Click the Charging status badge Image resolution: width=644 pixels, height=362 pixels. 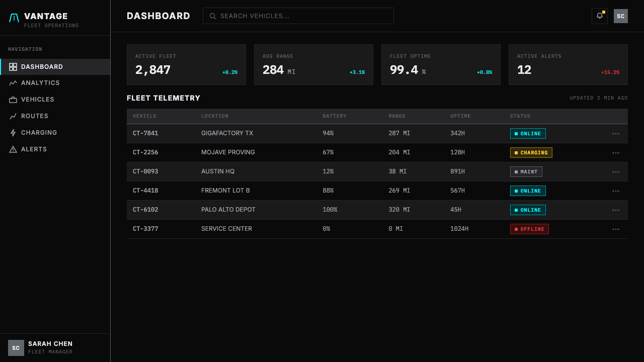(531, 153)
